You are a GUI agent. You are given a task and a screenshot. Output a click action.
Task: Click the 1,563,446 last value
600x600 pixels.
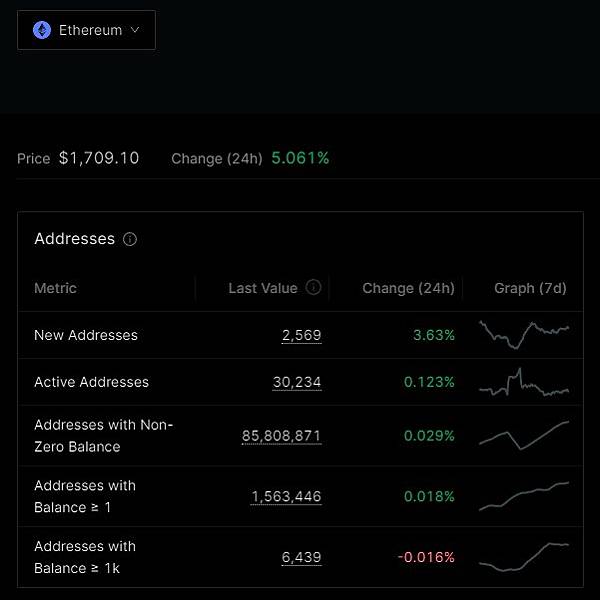[286, 497]
